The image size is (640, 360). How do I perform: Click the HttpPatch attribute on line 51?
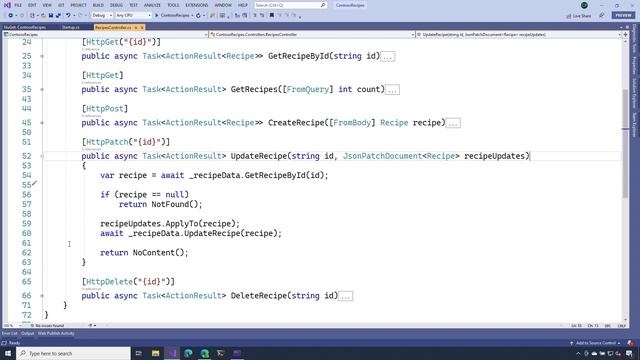pyautogui.click(x=126, y=142)
